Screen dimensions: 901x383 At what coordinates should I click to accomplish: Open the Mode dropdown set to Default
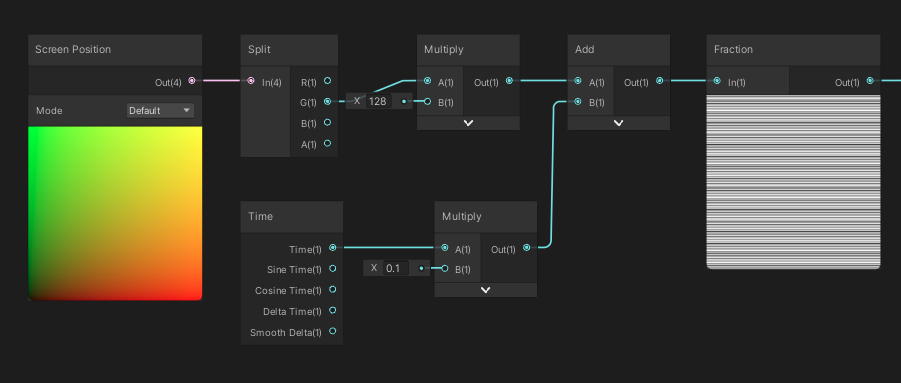point(160,110)
